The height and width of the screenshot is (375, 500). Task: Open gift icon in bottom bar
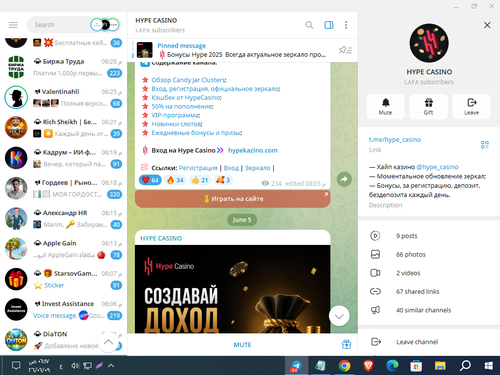click(x=346, y=344)
